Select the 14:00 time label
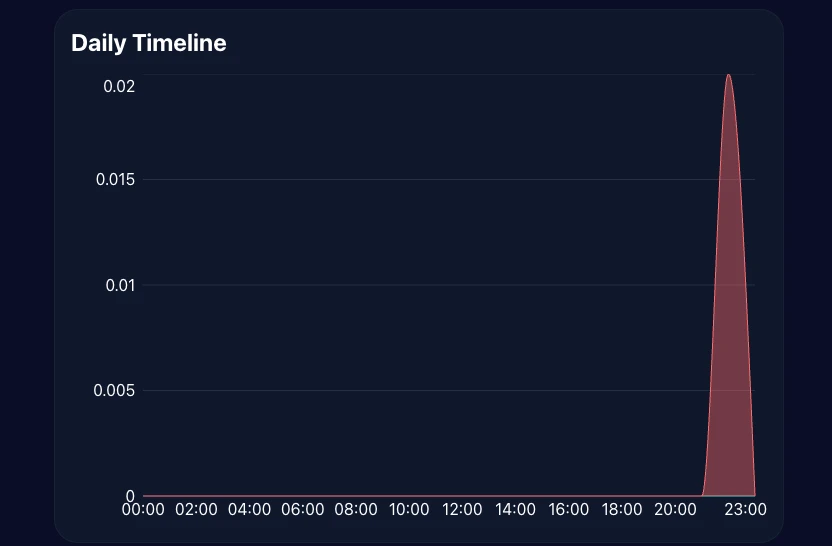 coord(515,509)
